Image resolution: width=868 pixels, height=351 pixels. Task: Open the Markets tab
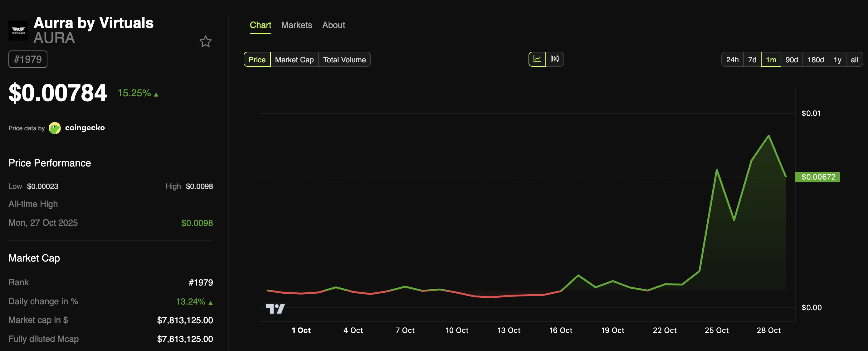[x=296, y=25]
